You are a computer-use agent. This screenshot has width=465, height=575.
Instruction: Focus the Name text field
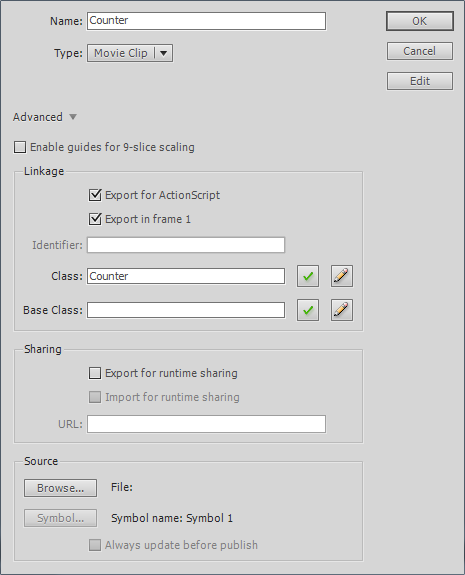(x=206, y=21)
